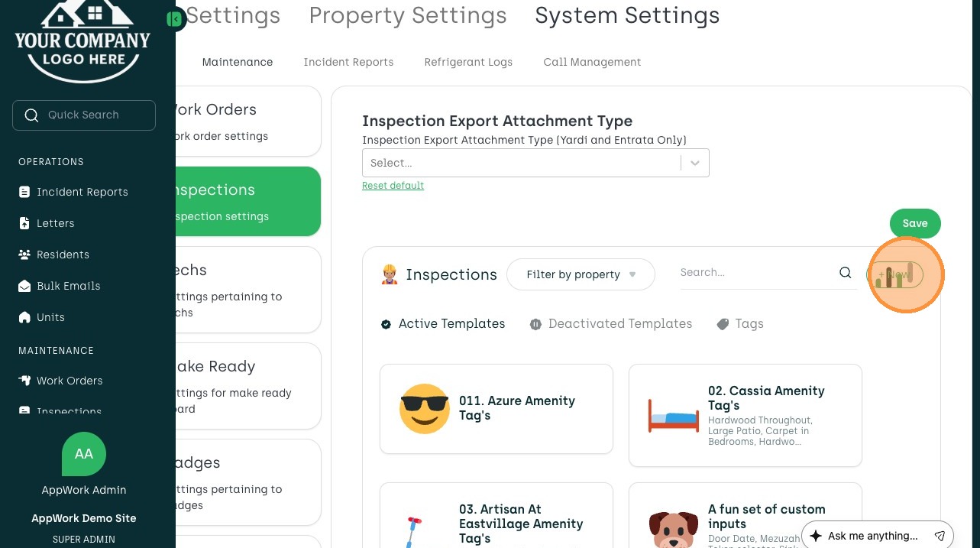Viewport: 980px width, 548px height.
Task: Open the Property Settings tab
Action: (x=408, y=15)
